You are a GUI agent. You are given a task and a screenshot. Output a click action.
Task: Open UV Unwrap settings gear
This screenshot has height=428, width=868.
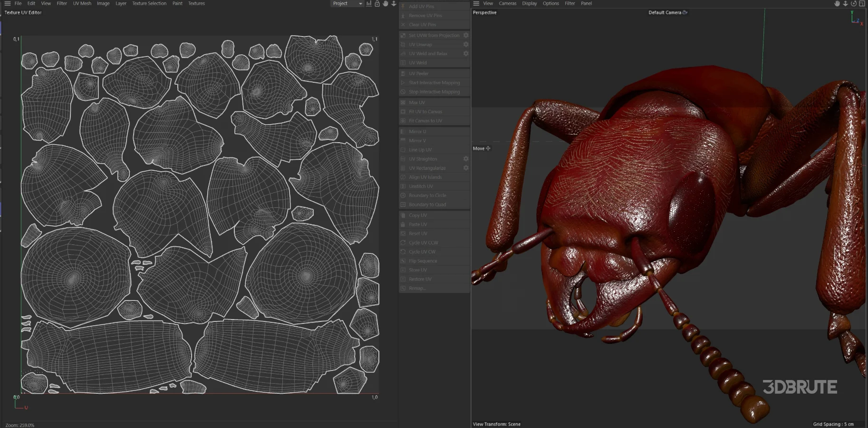tap(466, 44)
